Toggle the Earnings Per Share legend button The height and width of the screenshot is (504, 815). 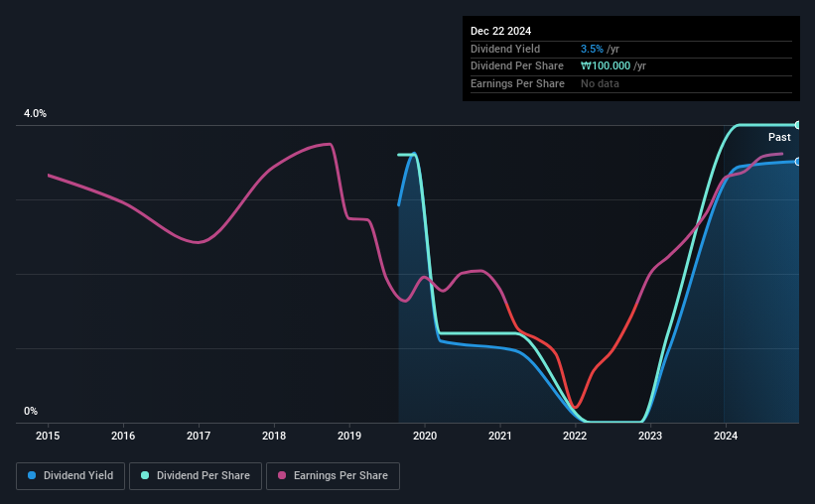[333, 476]
